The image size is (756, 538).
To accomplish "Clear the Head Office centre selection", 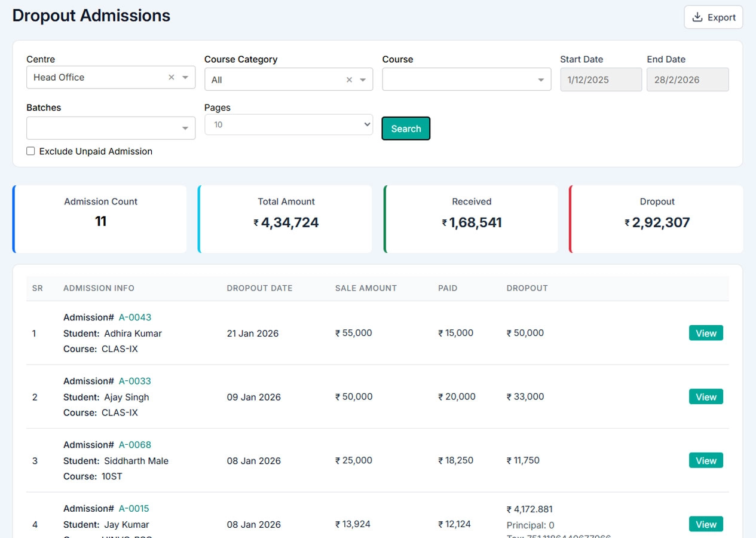I will pos(172,77).
